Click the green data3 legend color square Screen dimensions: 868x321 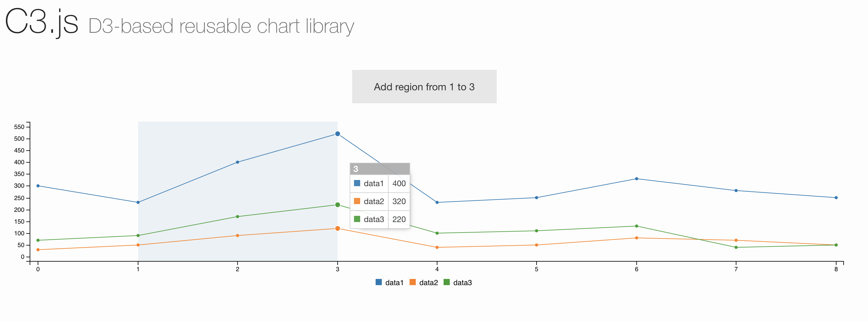coord(446,282)
